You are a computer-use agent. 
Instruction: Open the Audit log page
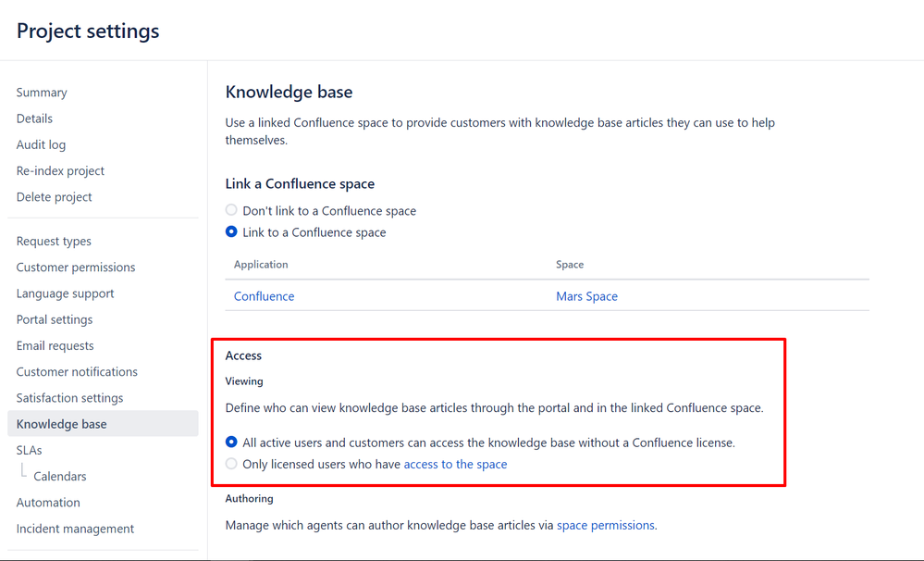point(42,144)
